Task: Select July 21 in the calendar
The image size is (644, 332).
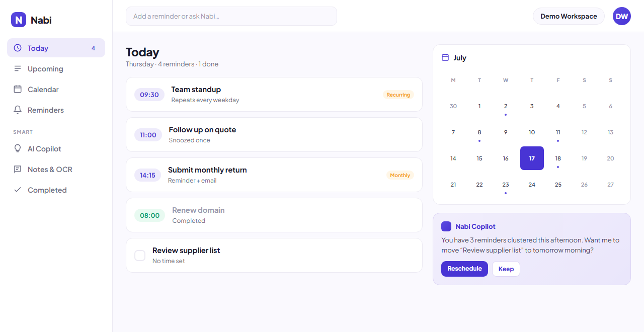Action: coord(453,184)
